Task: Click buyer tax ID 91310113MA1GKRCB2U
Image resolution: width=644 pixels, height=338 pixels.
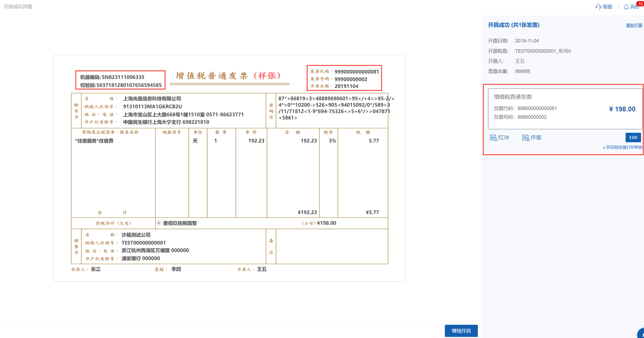Action: 153,107
